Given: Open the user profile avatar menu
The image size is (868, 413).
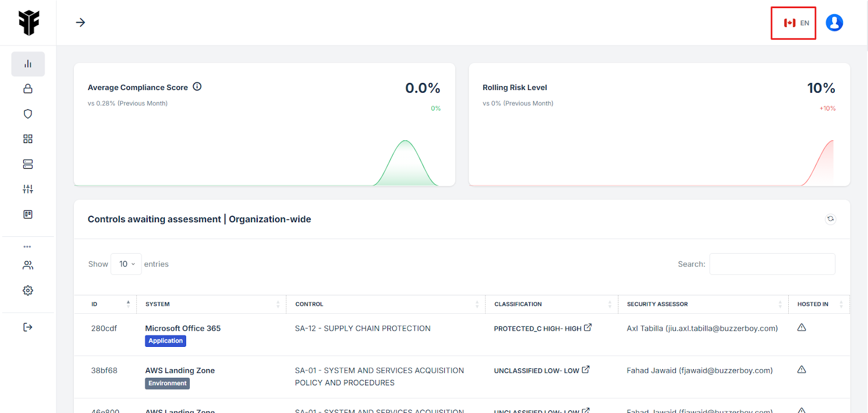Looking at the screenshot, I should pos(834,23).
